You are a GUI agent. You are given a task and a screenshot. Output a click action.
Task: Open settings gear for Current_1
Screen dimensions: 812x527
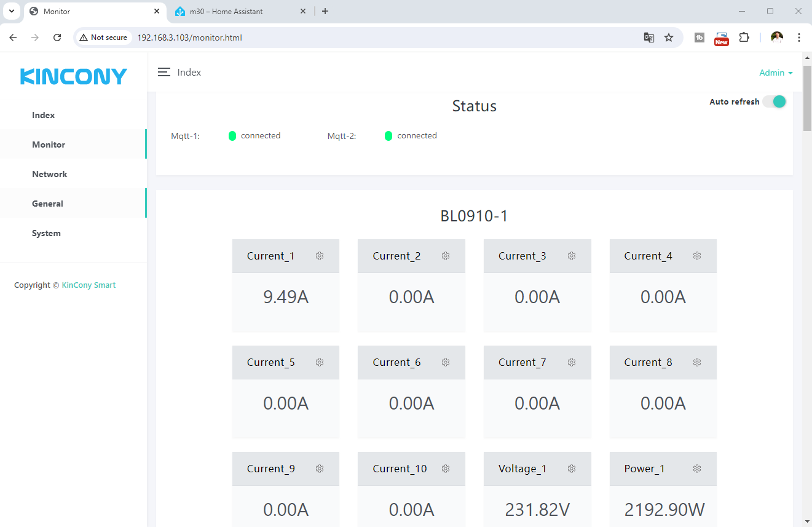[x=320, y=256]
